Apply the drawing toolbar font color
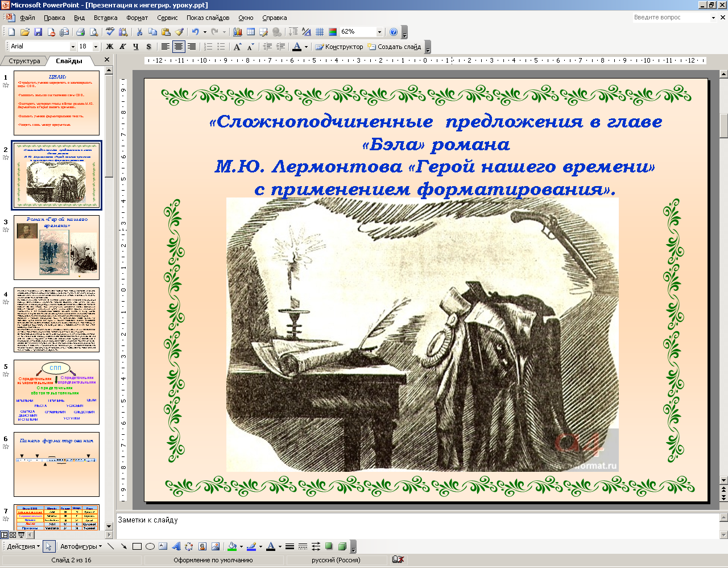The image size is (728, 568). 271,546
